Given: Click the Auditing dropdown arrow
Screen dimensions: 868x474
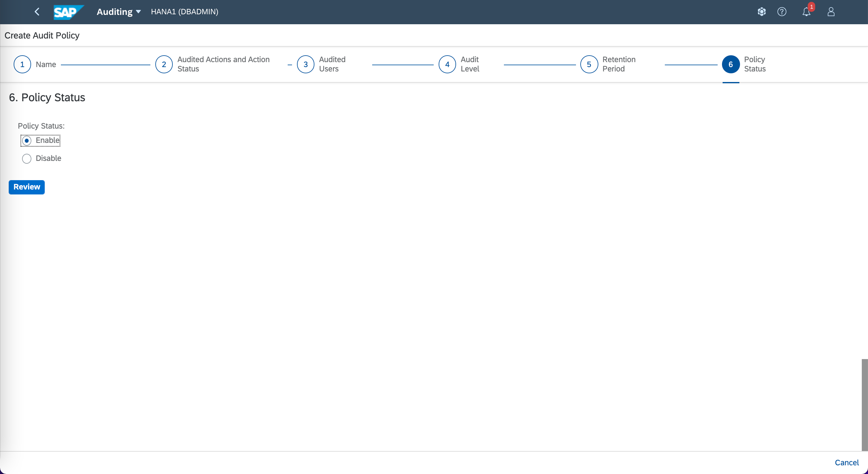Looking at the screenshot, I should click(x=138, y=12).
